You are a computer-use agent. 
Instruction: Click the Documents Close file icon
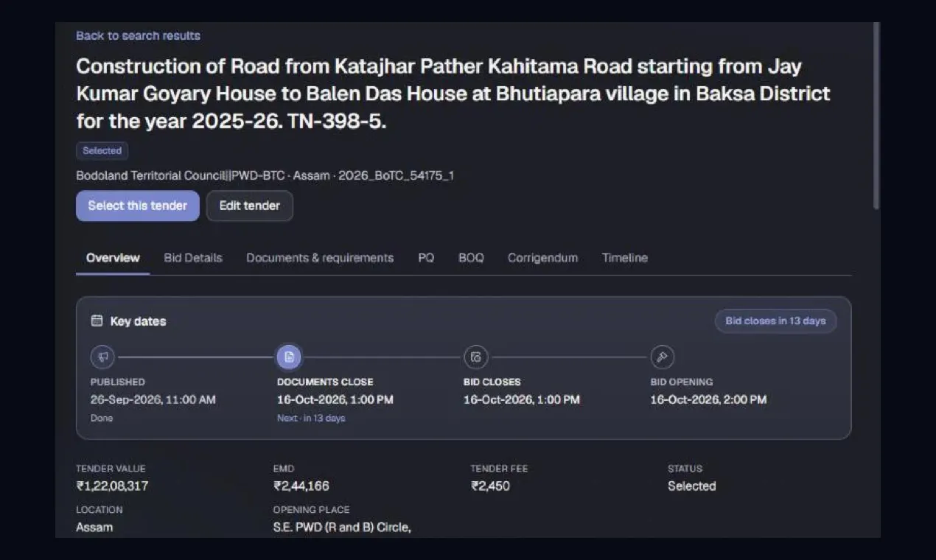pyautogui.click(x=289, y=357)
